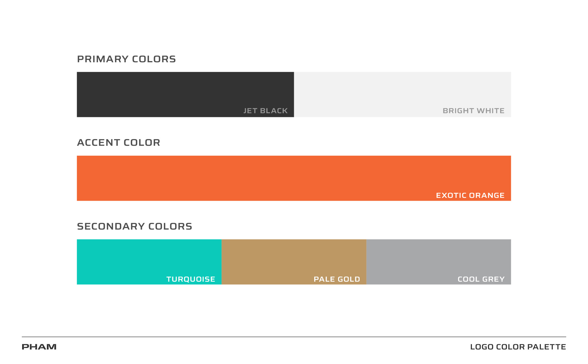Click the Jet Black color swatch

pos(185,95)
